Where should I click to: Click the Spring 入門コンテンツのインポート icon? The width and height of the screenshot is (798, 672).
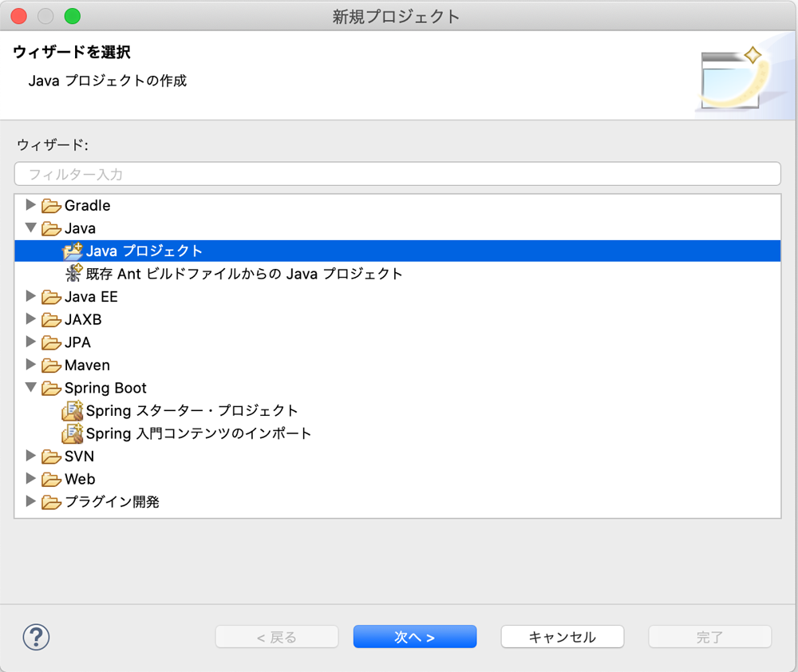click(73, 433)
